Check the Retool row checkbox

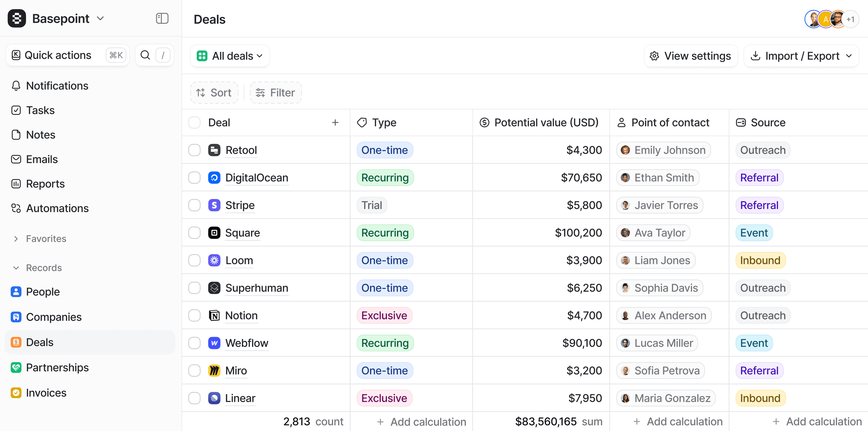pos(194,150)
